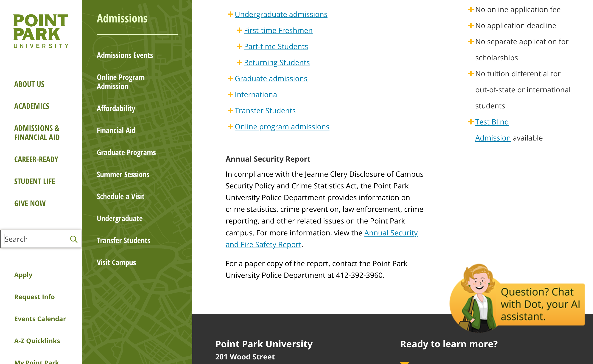Open Admissions & Financial Aid menu

(x=37, y=133)
